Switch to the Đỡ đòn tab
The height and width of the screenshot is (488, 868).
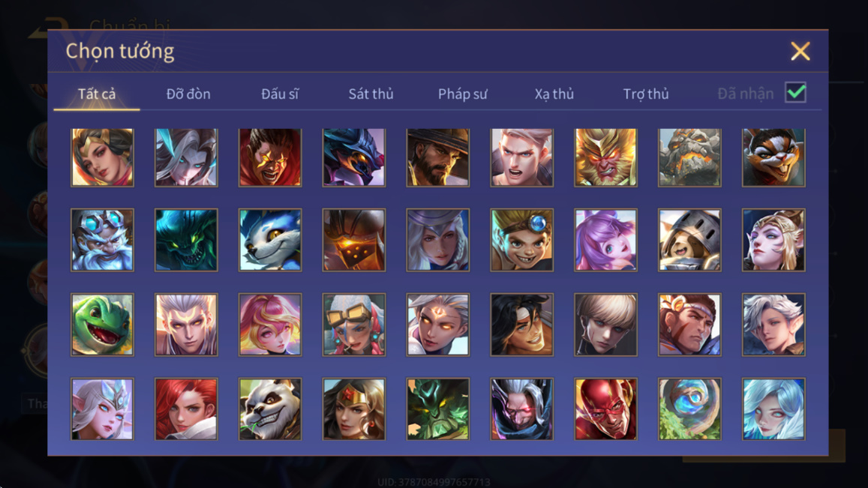coord(188,94)
